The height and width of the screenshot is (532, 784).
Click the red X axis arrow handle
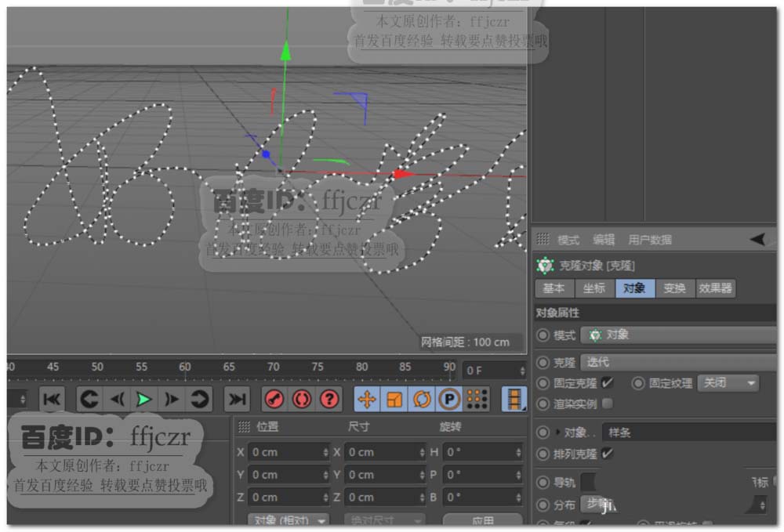coord(403,174)
